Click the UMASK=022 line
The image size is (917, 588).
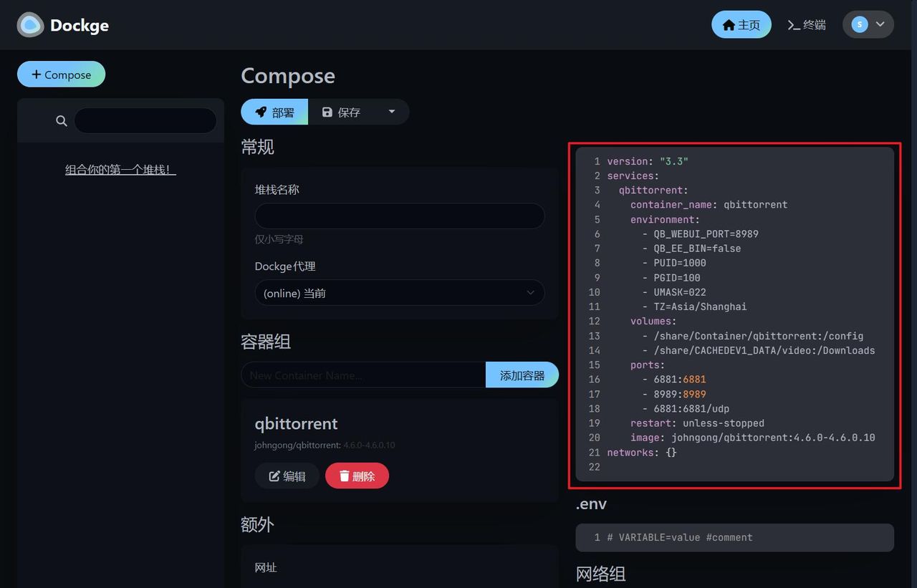coord(680,292)
